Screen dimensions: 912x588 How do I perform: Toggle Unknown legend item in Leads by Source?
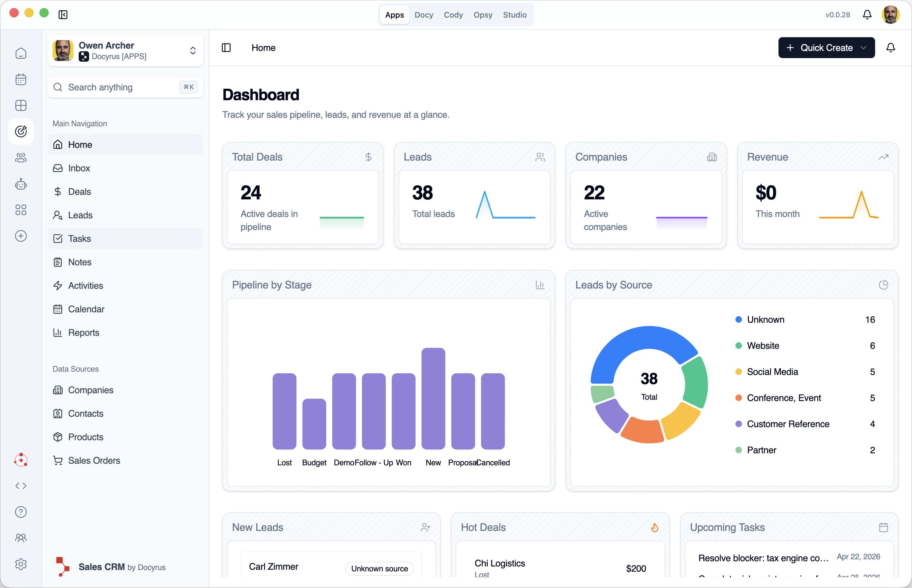[x=765, y=319]
